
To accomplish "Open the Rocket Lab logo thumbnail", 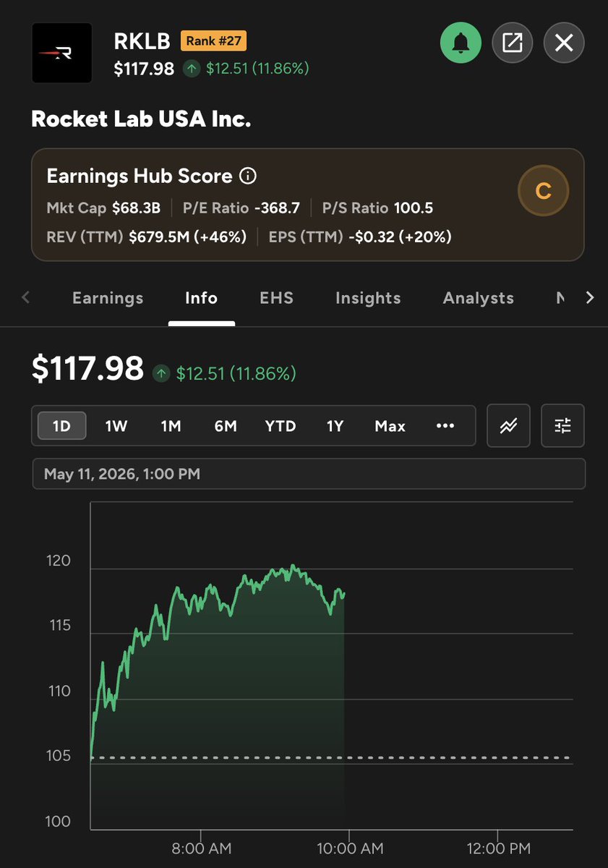I will [62, 53].
